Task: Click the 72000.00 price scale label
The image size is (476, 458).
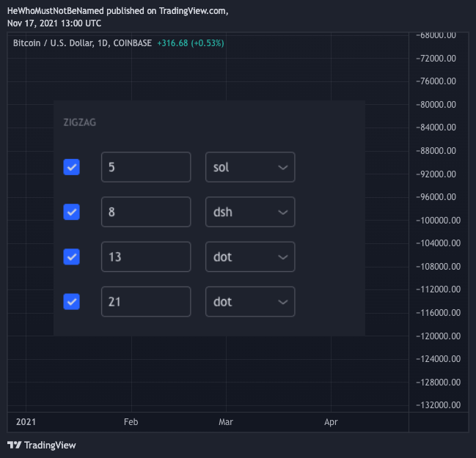Action: 436,58
